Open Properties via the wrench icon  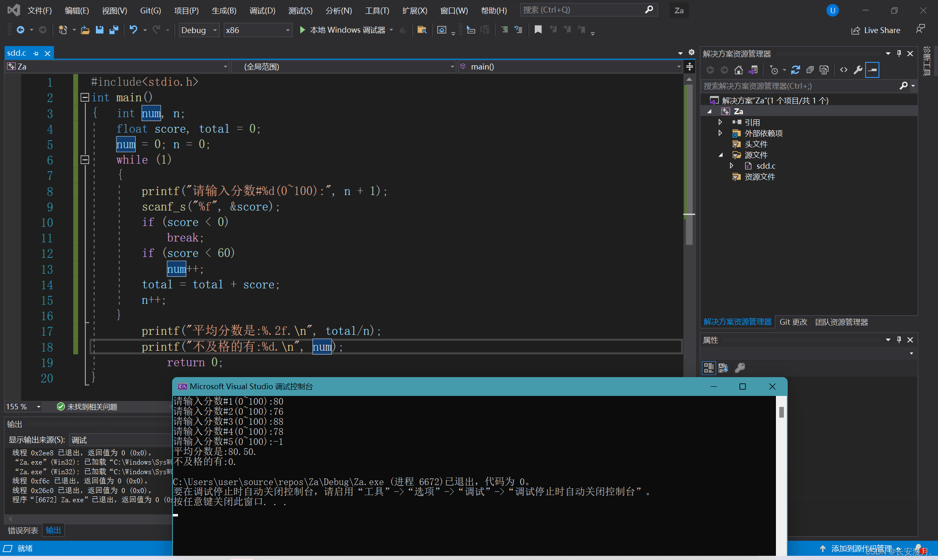click(x=858, y=70)
